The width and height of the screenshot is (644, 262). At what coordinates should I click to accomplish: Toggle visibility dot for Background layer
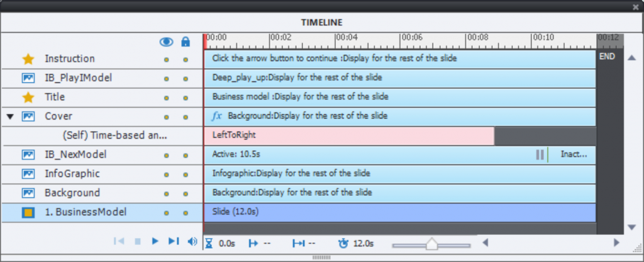pos(166,194)
